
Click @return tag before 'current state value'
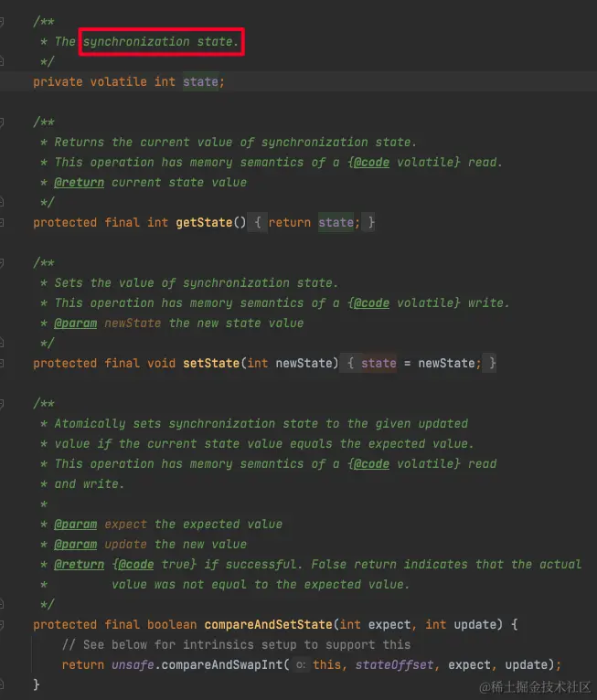coord(79,182)
